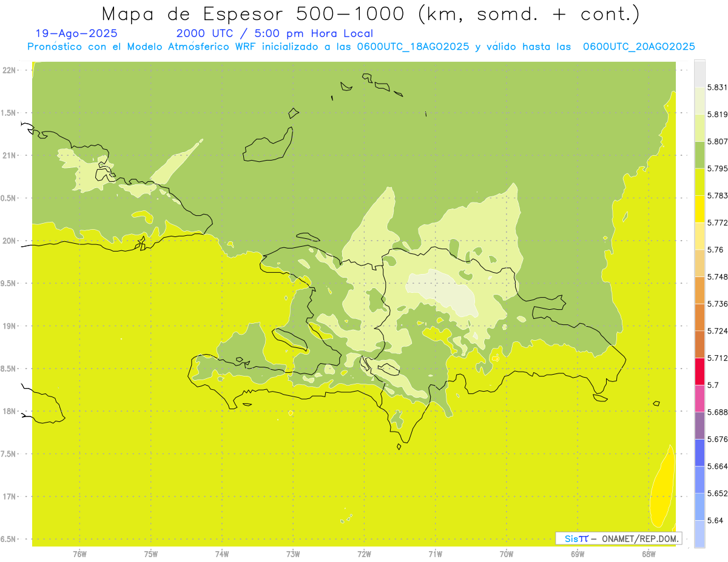This screenshot has height=562, width=728.
Task: Click the 74W longitude axis label
Action: pos(222,554)
